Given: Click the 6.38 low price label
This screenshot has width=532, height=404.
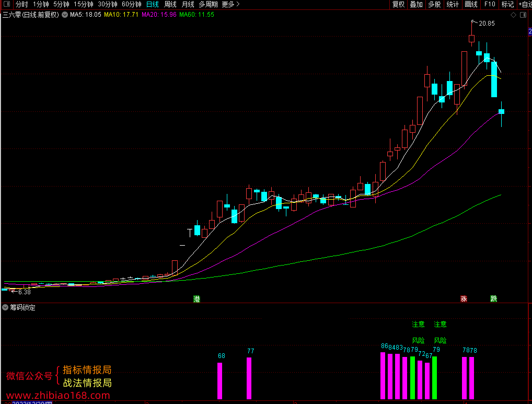Looking at the screenshot, I should click(25, 292).
